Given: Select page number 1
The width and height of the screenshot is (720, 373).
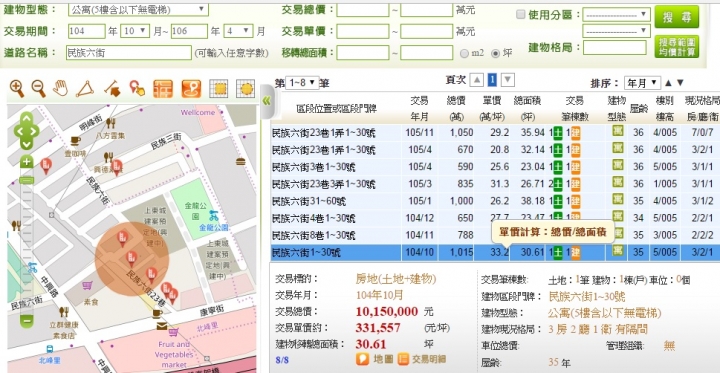Looking at the screenshot, I should pos(492,80).
